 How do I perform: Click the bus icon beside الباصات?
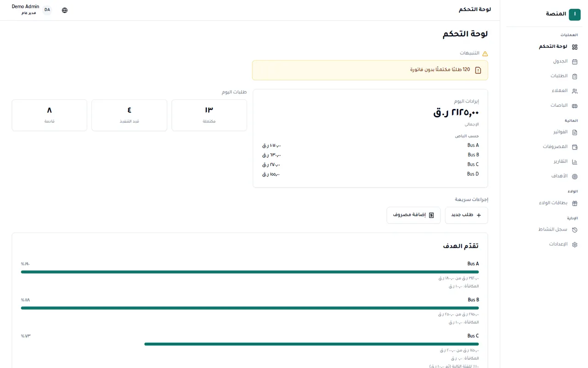[x=575, y=106]
